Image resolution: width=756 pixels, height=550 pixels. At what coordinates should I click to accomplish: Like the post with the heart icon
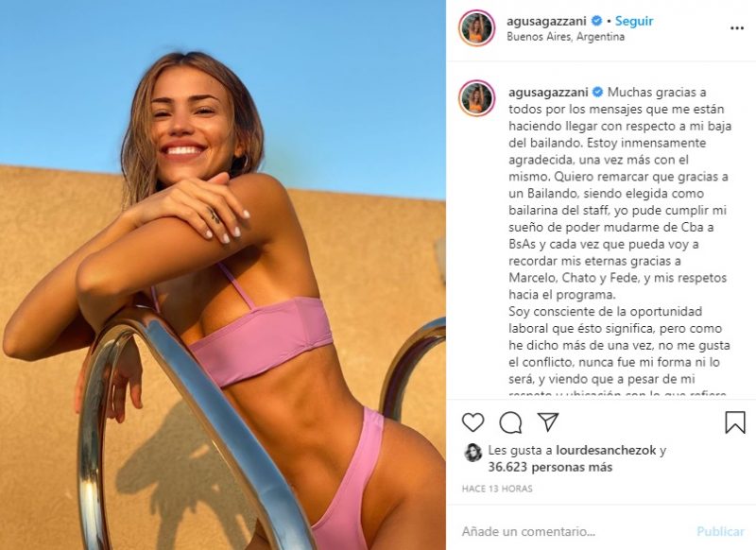point(473,422)
